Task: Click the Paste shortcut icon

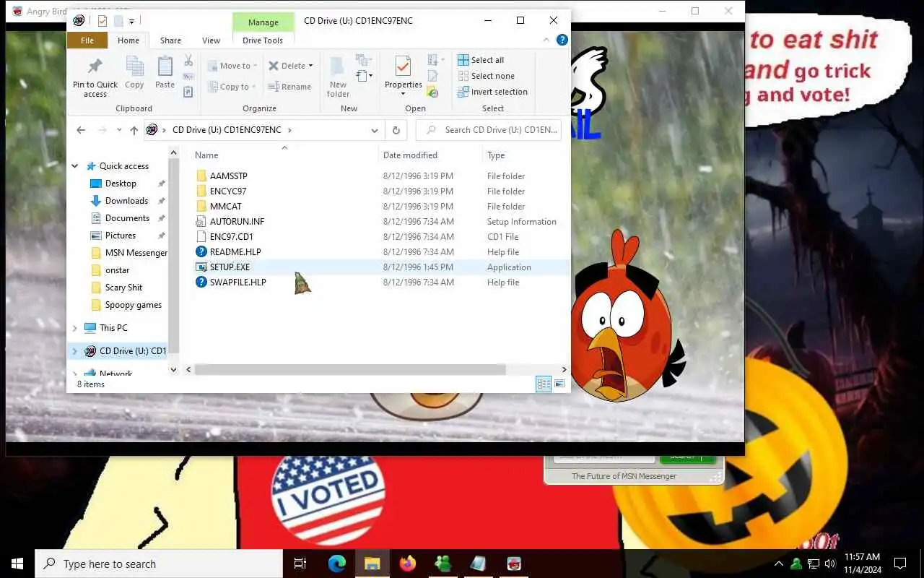Action: [188, 92]
